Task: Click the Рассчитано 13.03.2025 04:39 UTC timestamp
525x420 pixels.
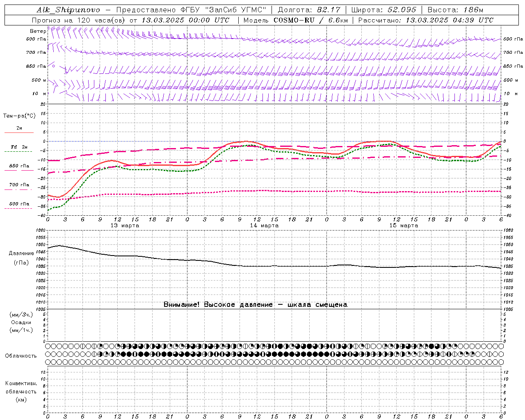Action: pyautogui.click(x=426, y=20)
